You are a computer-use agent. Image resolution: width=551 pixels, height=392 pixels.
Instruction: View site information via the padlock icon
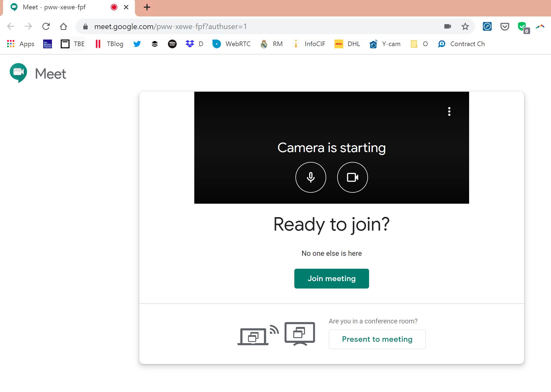point(85,26)
